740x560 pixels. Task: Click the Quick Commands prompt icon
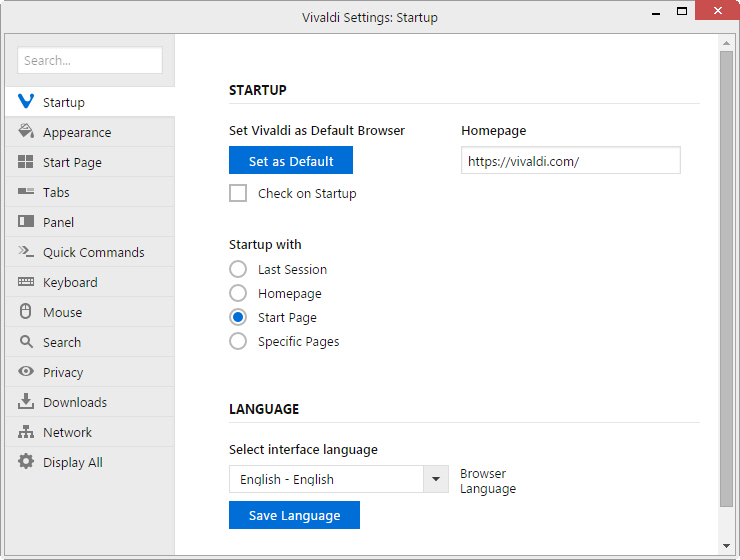[x=25, y=251]
